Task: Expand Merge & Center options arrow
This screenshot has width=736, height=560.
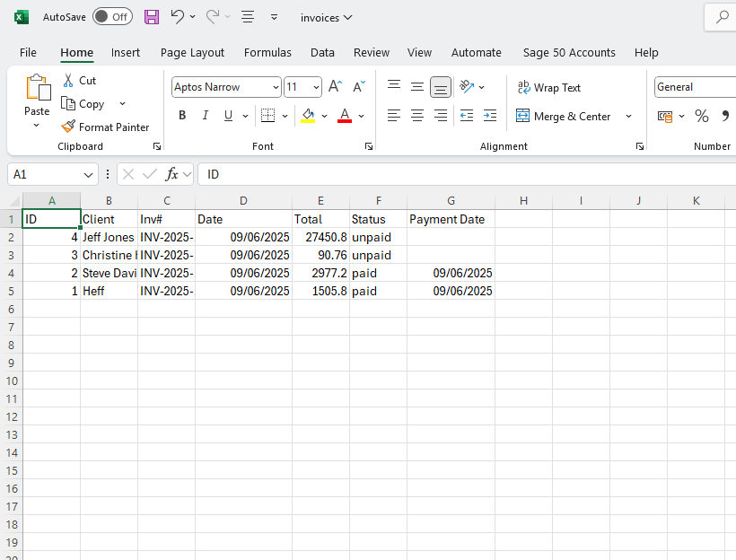Action: click(629, 116)
